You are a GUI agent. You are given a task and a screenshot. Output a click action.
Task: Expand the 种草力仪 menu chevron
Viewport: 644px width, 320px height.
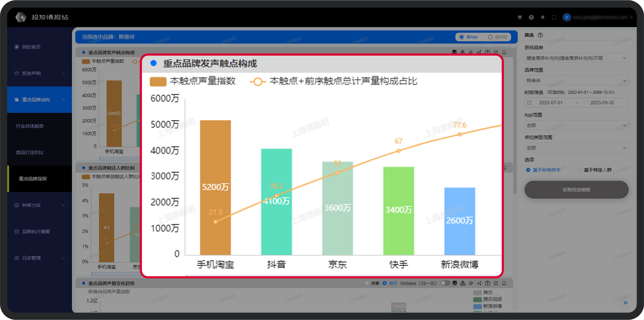click(63, 205)
